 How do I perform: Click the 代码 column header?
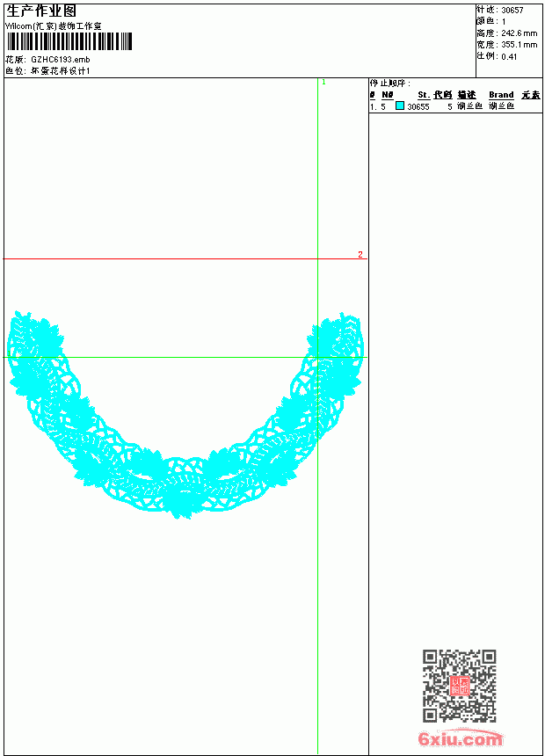pos(442,95)
